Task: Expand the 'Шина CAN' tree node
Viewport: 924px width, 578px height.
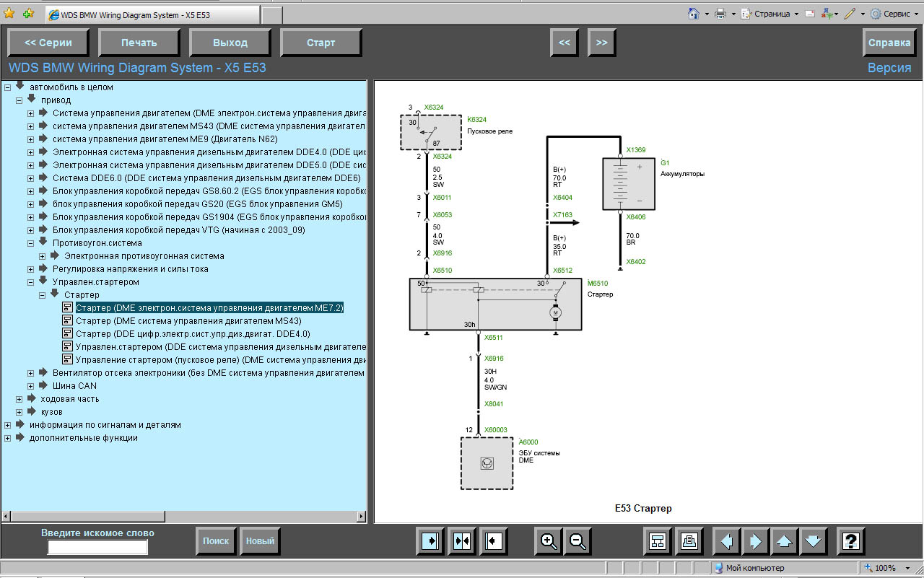Action: (x=31, y=386)
